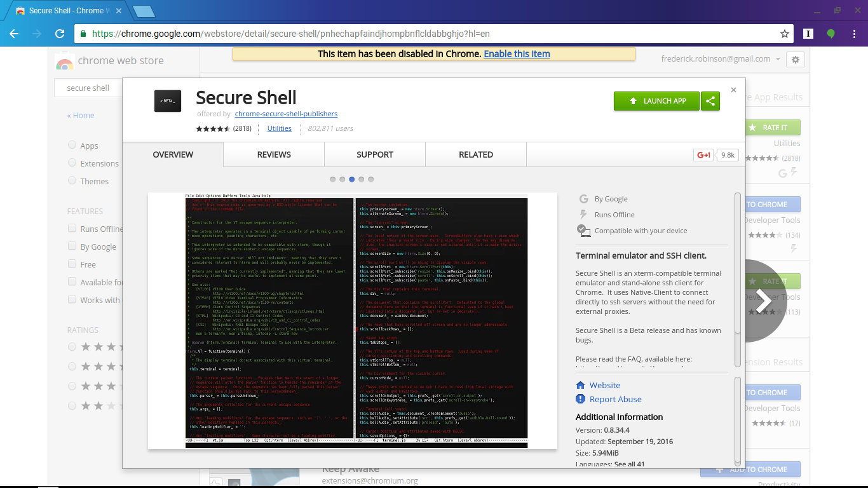Go to the Home link in sidebar
Viewport: 868px width, 488px height.
[x=81, y=115]
